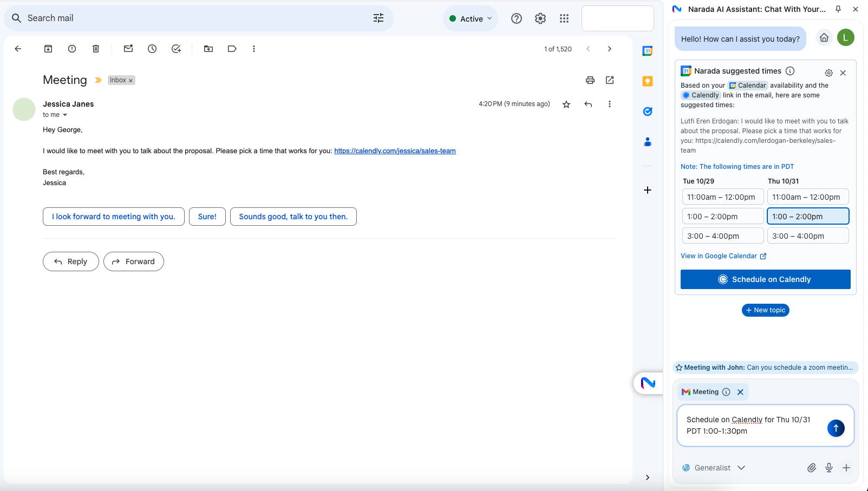Open Gmail support help icon
Image resolution: width=868 pixels, height=491 pixels.
click(x=517, y=18)
